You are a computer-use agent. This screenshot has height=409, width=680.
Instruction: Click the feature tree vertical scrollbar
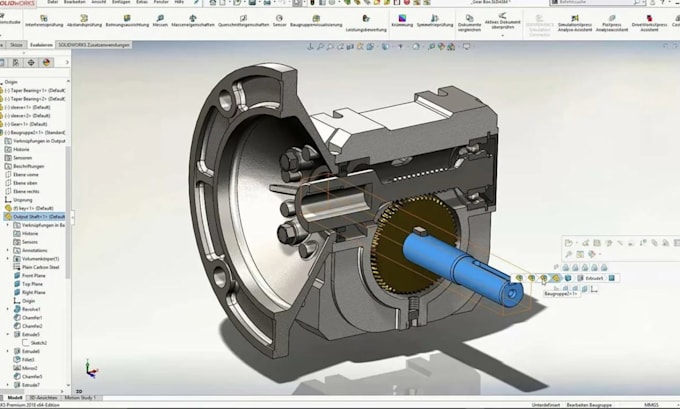tap(68, 213)
